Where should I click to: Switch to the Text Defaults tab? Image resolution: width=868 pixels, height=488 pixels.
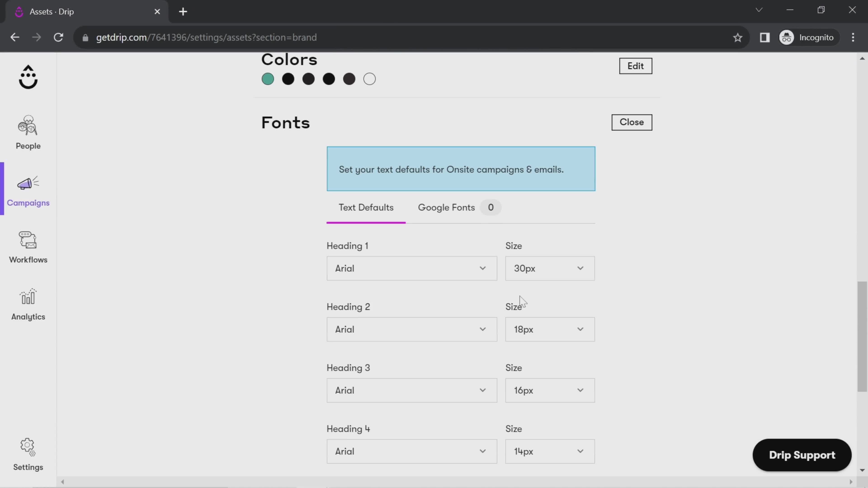pyautogui.click(x=366, y=207)
